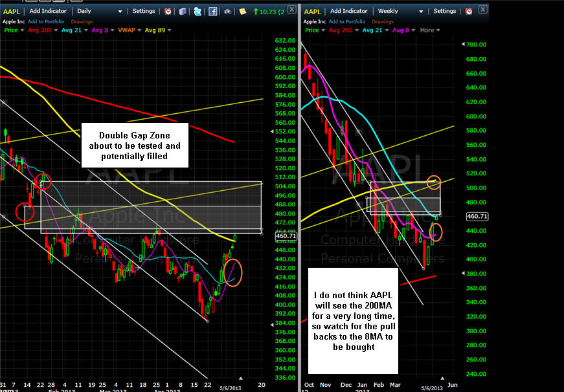This screenshot has height=392, width=564.
Task: Open Settings for the Daily chart
Action: (x=144, y=11)
